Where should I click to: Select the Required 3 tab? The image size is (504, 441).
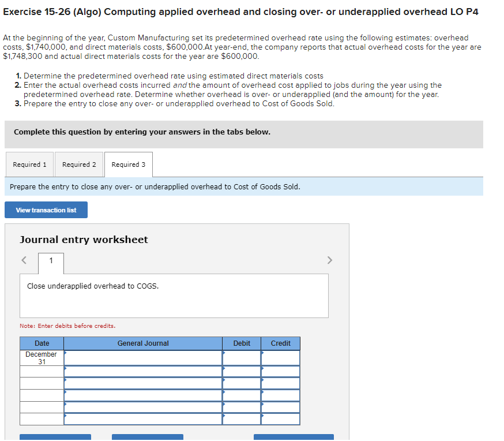pos(128,164)
